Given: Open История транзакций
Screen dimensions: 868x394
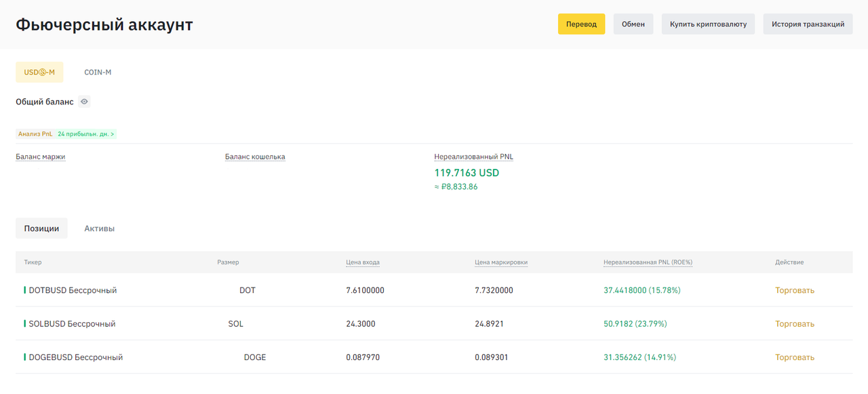Looking at the screenshot, I should pyautogui.click(x=808, y=24).
